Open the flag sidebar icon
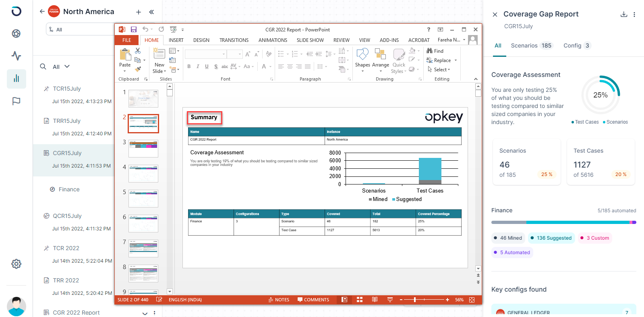Screen dimensions: 644x317 click(16, 101)
